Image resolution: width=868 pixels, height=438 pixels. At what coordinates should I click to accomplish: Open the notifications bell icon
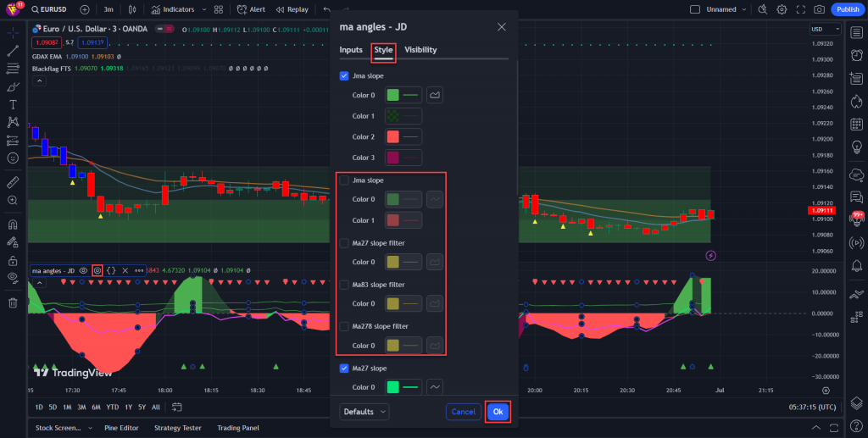pos(856,266)
